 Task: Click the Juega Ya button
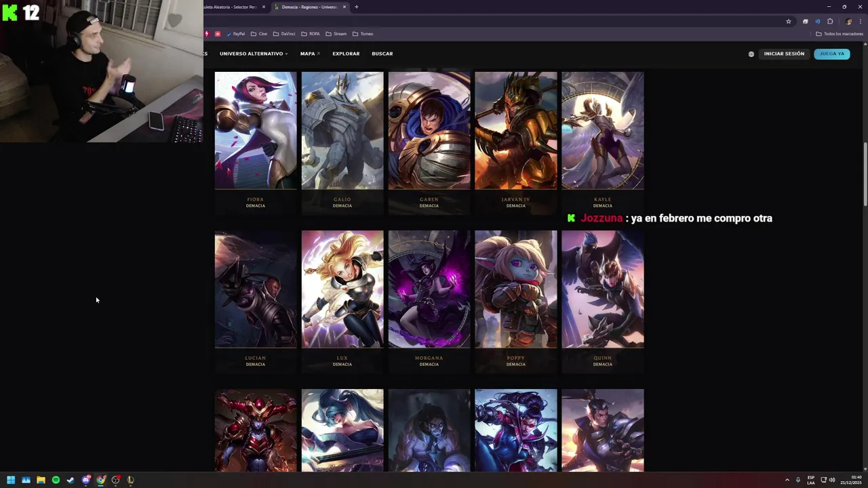[832, 54]
